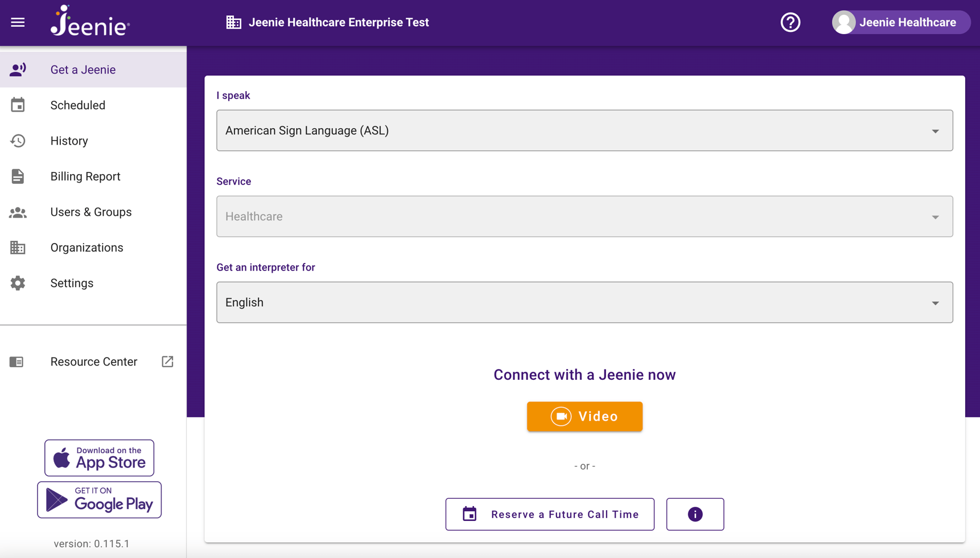Click the info button beside Reserve

(695, 514)
